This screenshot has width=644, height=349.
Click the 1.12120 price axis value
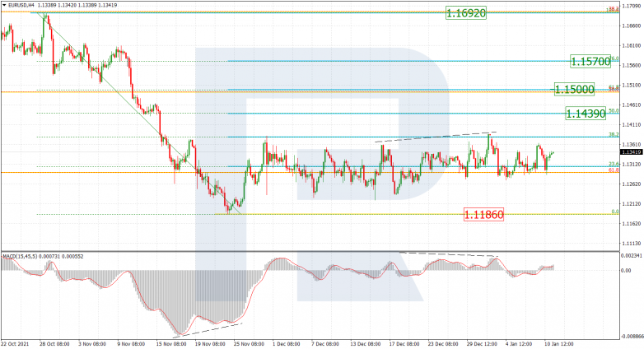coord(632,204)
